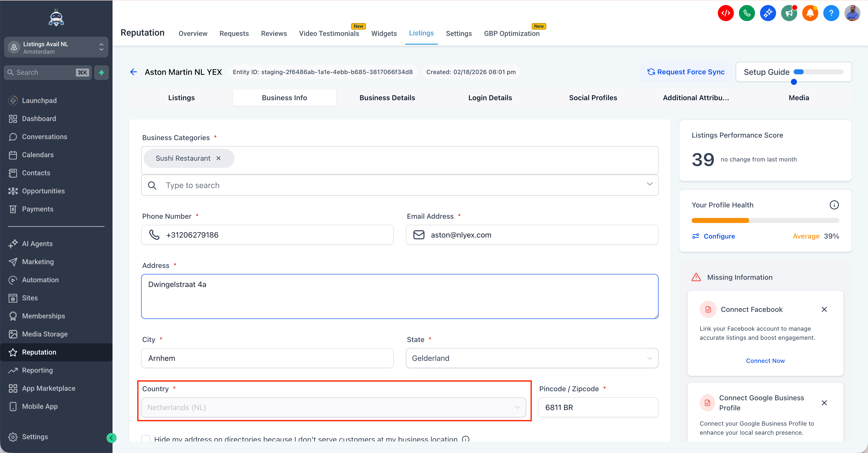Click the back arrow beside Aston Martin NL YEX
The width and height of the screenshot is (868, 453).
tap(133, 72)
